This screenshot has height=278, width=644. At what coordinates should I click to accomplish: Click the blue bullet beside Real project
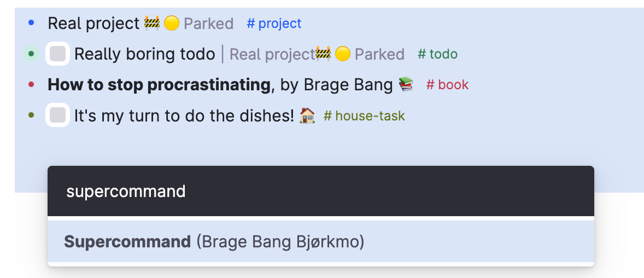(31, 23)
